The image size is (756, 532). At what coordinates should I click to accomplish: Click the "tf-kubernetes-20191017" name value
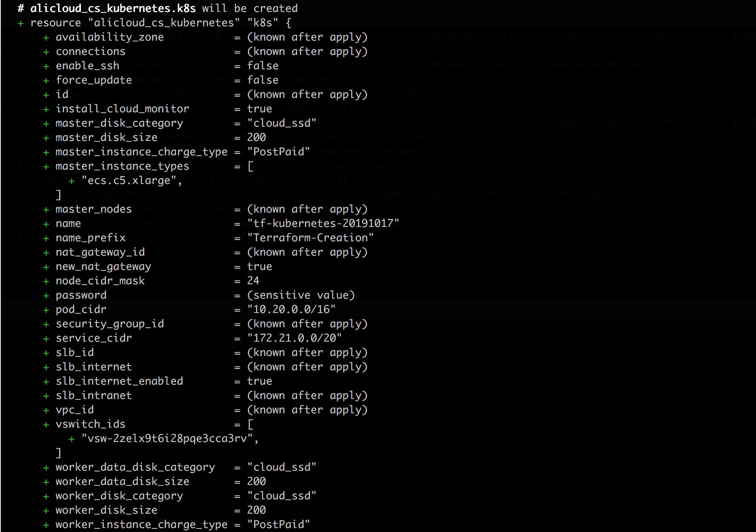pyautogui.click(x=323, y=223)
